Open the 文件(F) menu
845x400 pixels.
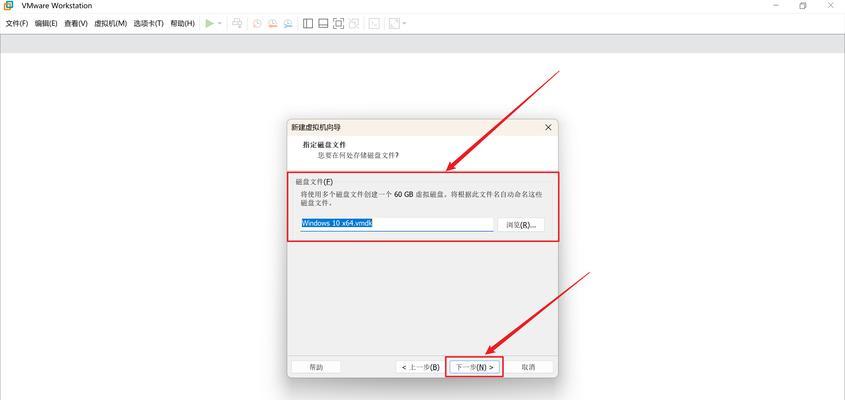(x=17, y=24)
